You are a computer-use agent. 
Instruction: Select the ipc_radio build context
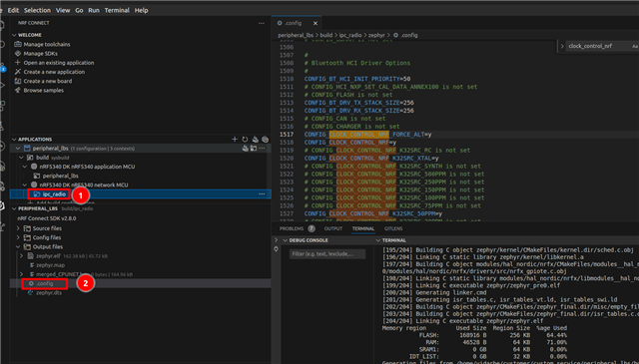[x=54, y=194]
